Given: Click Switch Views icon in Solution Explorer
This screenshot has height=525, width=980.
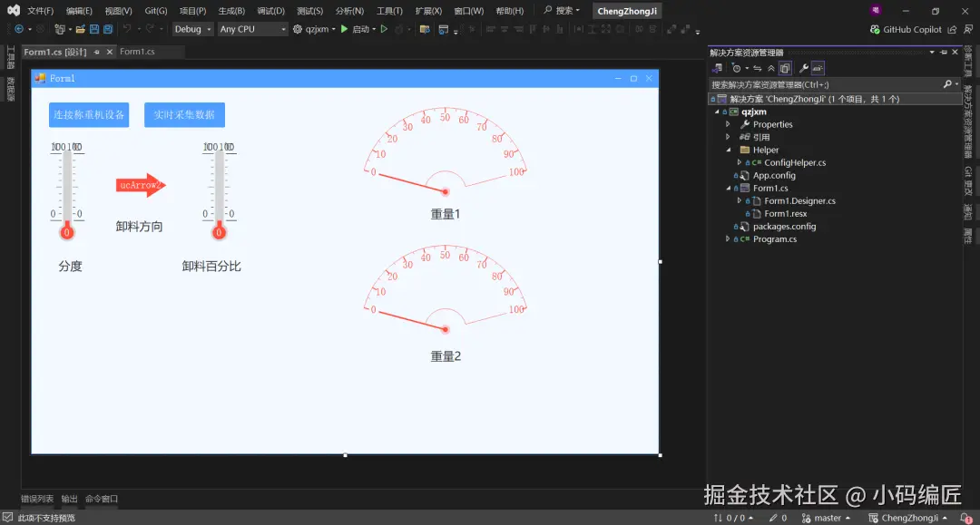Looking at the screenshot, I should pos(717,68).
